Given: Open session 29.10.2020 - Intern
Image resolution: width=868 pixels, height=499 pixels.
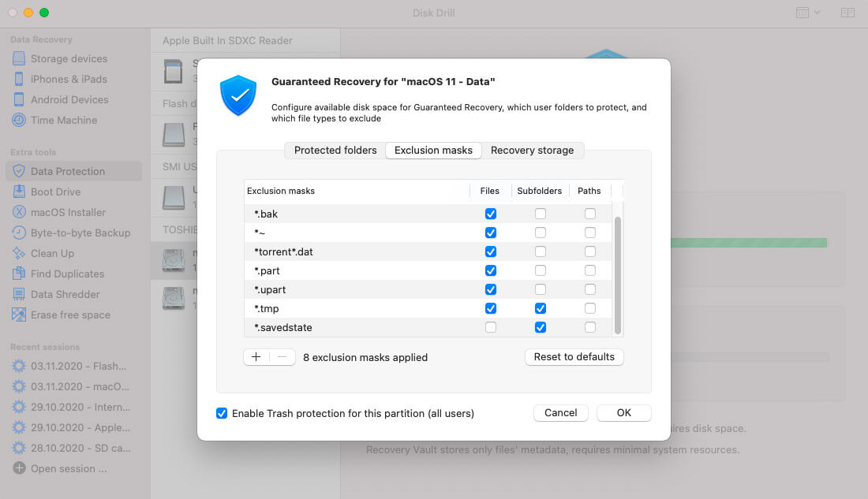Looking at the screenshot, I should point(80,408).
